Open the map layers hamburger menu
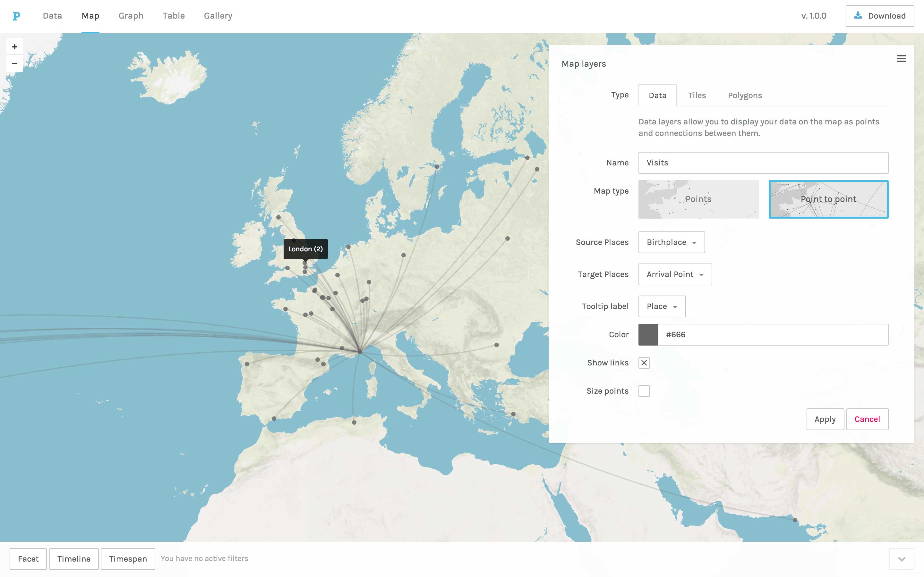 pos(901,59)
